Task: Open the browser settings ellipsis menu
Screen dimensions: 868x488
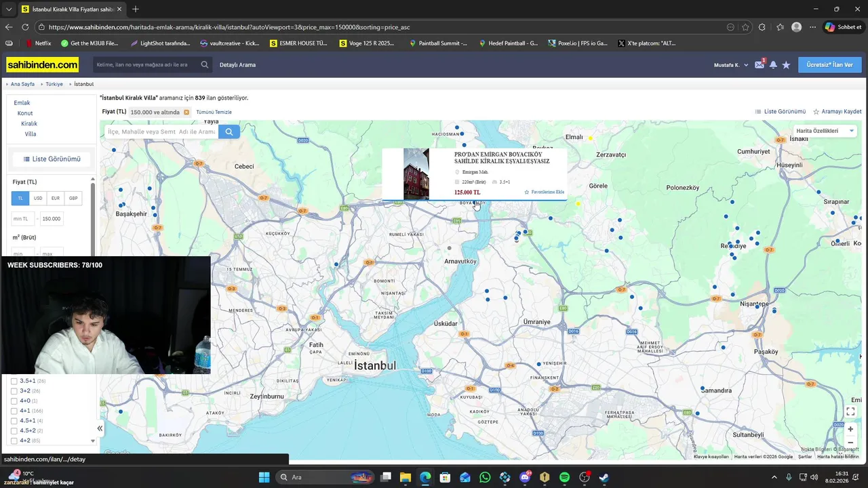Action: (x=812, y=27)
